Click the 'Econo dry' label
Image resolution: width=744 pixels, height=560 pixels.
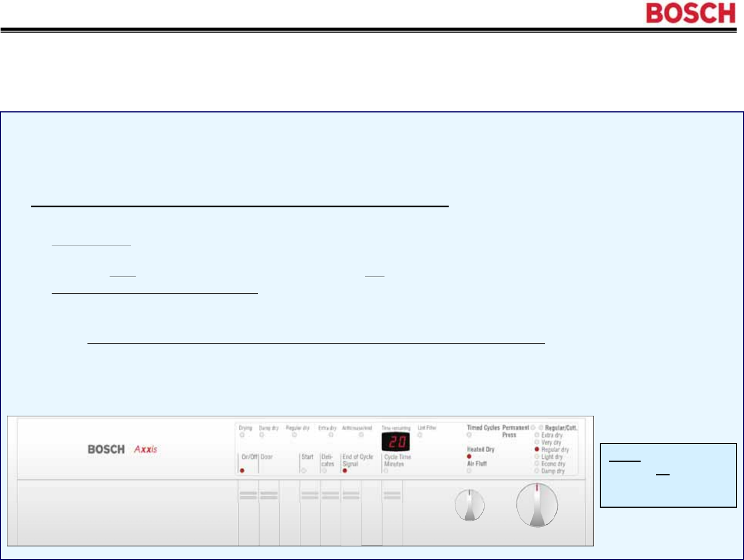[x=553, y=463]
